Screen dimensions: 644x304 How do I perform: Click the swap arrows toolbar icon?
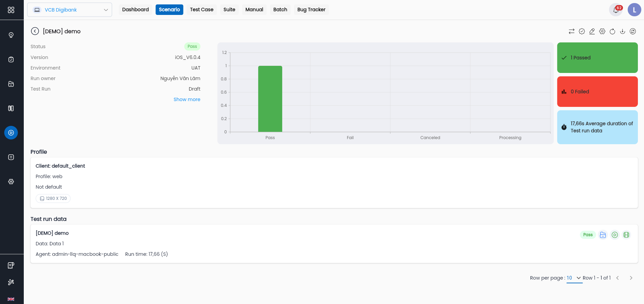click(x=572, y=31)
